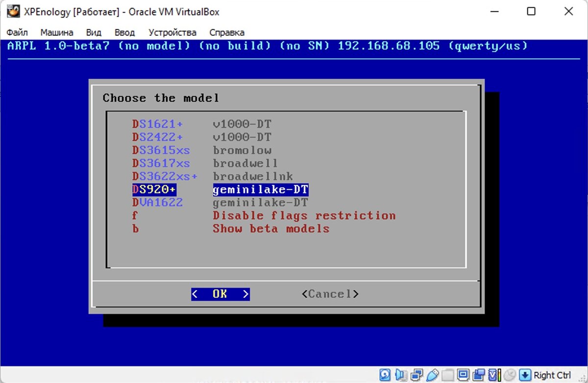Click the shared folders status icon
Viewport: 588px width, 383px height.
(x=448, y=375)
